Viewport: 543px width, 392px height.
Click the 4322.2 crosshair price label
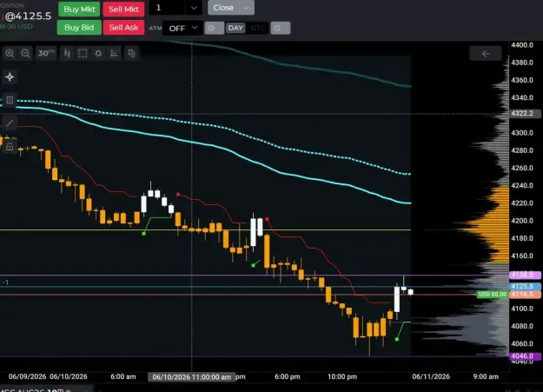point(525,113)
